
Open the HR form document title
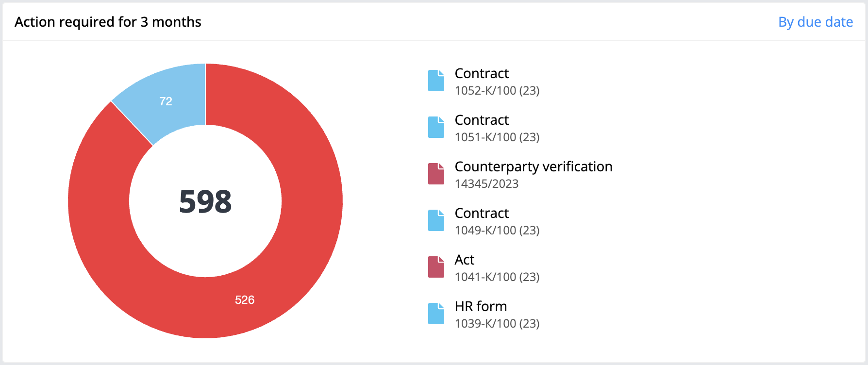pos(481,306)
